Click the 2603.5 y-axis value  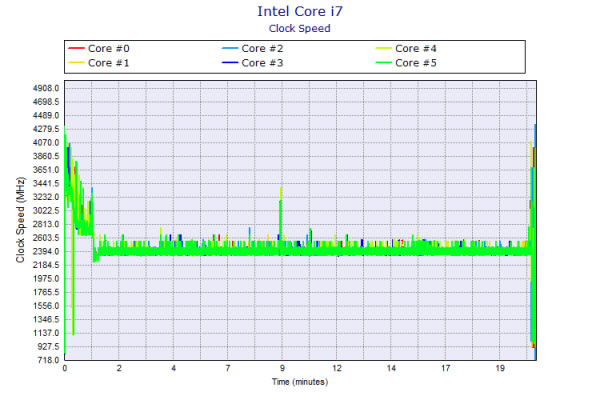click(x=46, y=238)
